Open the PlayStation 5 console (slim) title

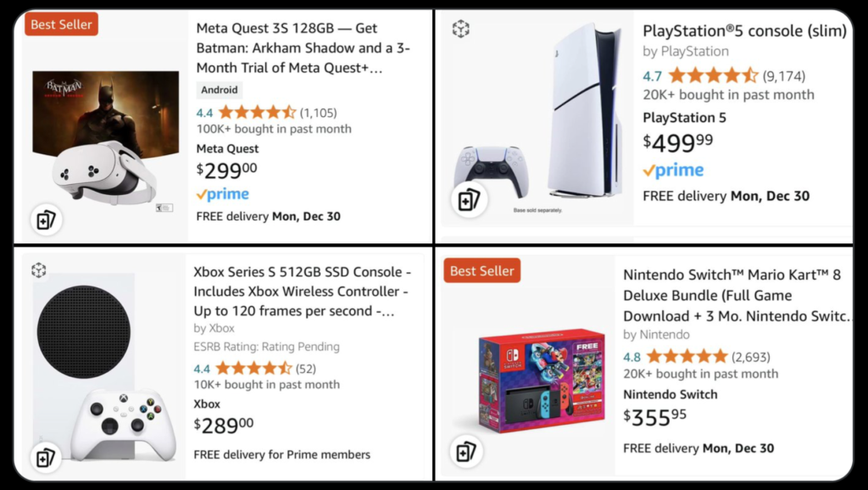[x=744, y=31]
